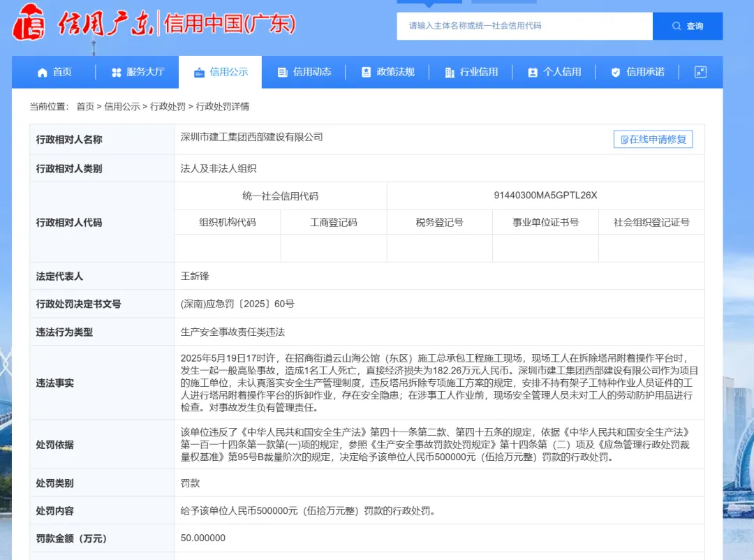Click the 行政相对人类别 row label
Viewport: 754px width, 560px height.
click(68, 168)
